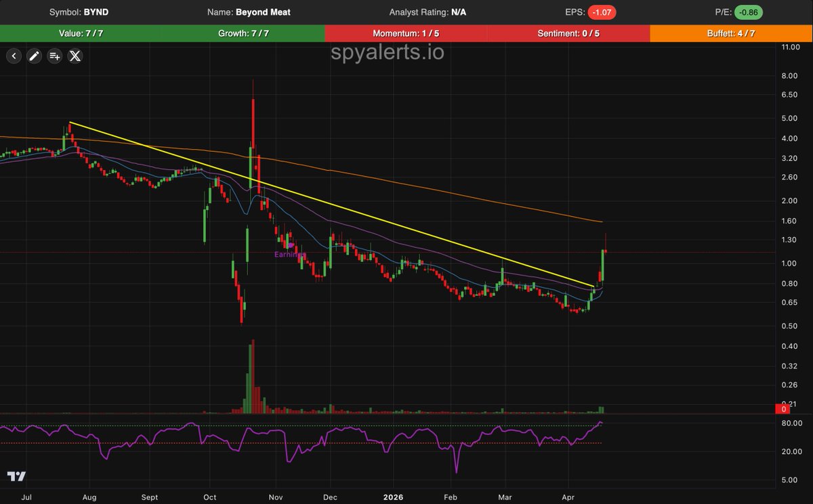Click the Analyst Rating: N/A label
Screen dimensions: 813x504
[x=428, y=12]
